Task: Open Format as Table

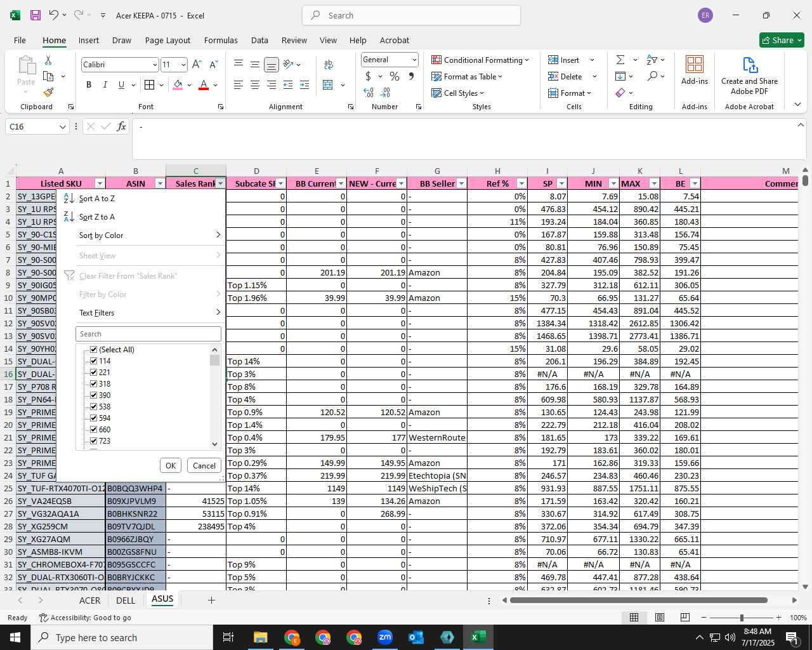Action: point(467,76)
